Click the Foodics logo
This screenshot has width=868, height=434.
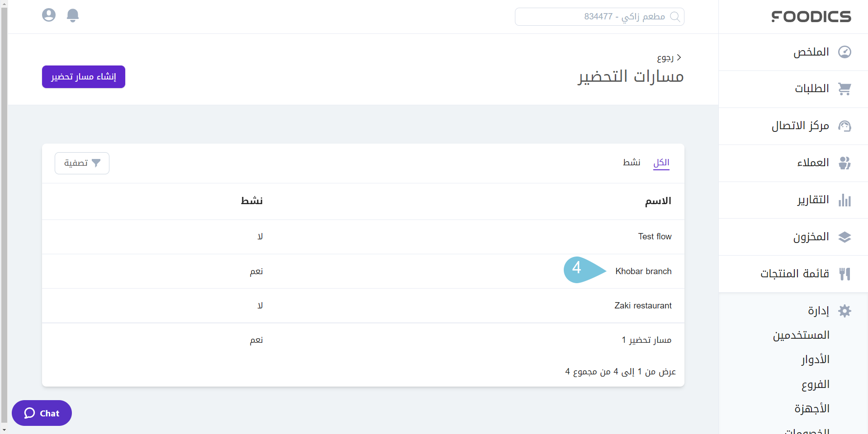(x=811, y=17)
